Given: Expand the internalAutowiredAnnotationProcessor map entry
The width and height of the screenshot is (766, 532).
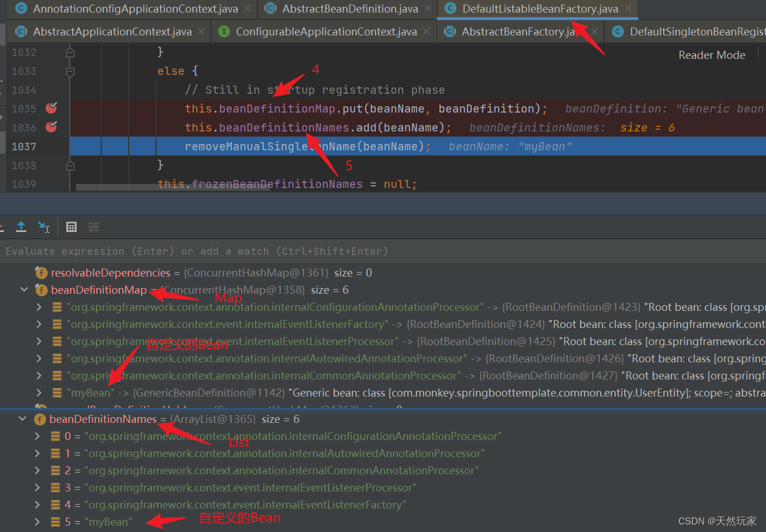Looking at the screenshot, I should tap(39, 358).
